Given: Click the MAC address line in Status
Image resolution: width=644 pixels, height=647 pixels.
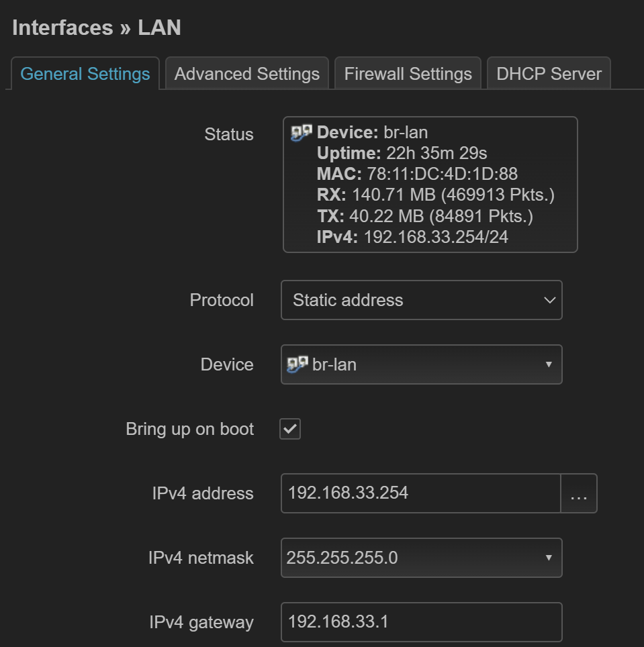Looking at the screenshot, I should tap(417, 175).
